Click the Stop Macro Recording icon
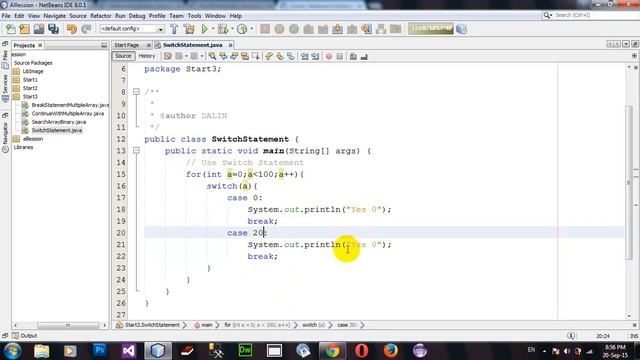 point(340,56)
